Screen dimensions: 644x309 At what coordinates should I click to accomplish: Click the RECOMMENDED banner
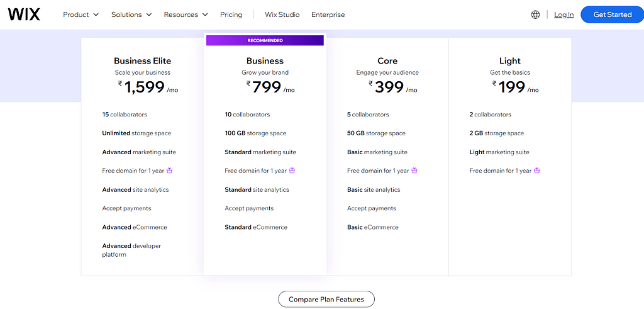pos(265,41)
